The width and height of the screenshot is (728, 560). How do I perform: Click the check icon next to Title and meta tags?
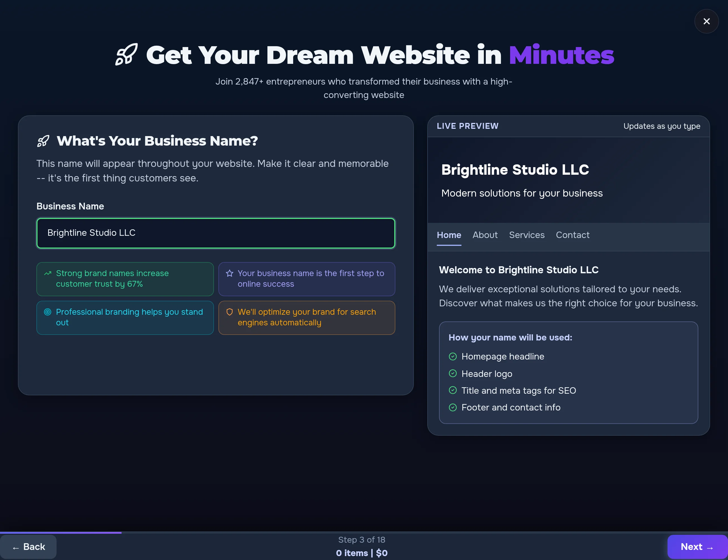pos(453,390)
